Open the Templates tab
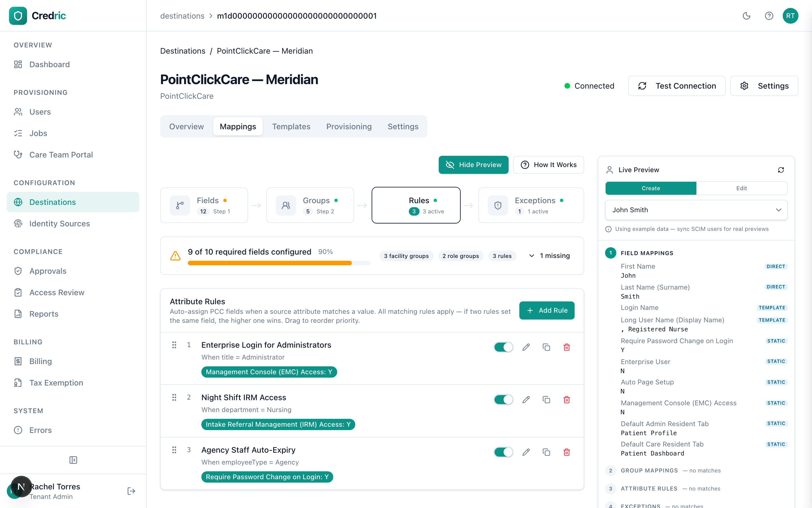812x508 pixels. [x=291, y=126]
